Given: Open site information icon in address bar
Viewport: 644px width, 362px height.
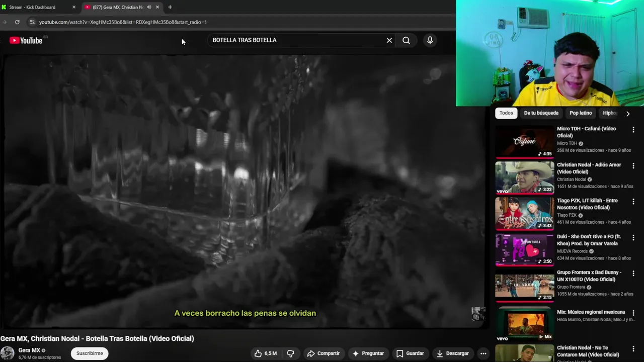Looking at the screenshot, I should (32, 22).
